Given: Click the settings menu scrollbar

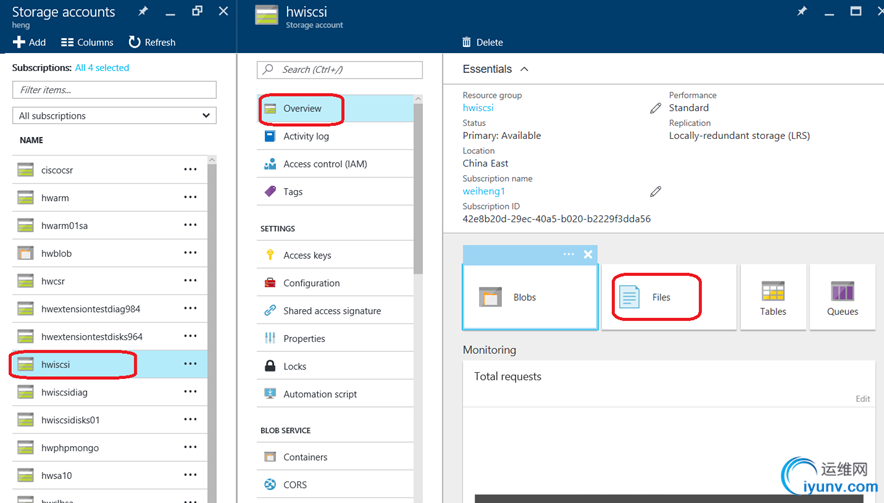Looking at the screenshot, I should (418, 189).
